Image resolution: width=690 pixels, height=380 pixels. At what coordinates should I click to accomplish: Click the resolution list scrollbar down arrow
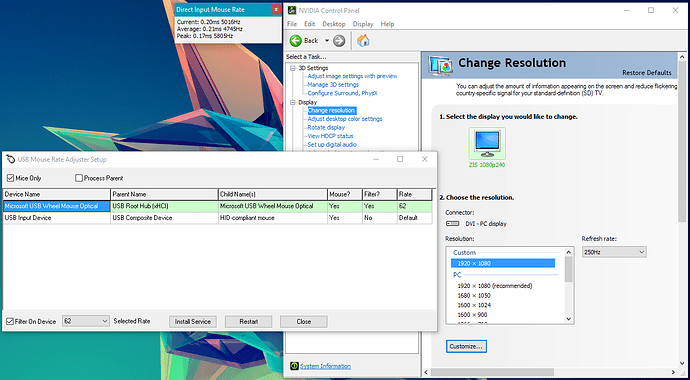click(x=569, y=319)
